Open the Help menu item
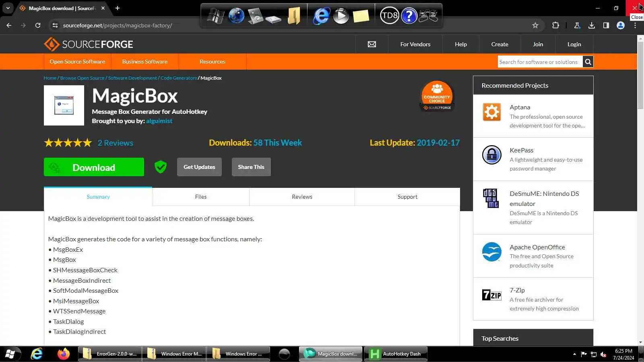This screenshot has height=362, width=644. (461, 44)
